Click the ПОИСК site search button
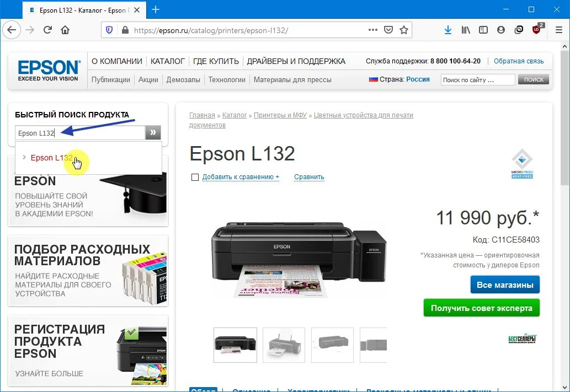Image resolution: width=570 pixels, height=392 pixels. (534, 79)
